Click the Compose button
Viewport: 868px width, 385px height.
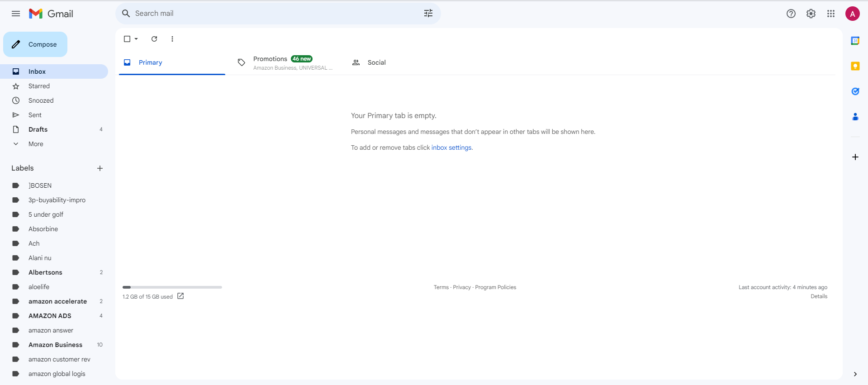click(x=35, y=44)
